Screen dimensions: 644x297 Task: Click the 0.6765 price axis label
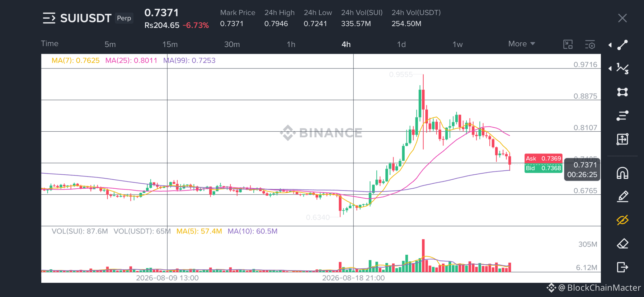(585, 191)
